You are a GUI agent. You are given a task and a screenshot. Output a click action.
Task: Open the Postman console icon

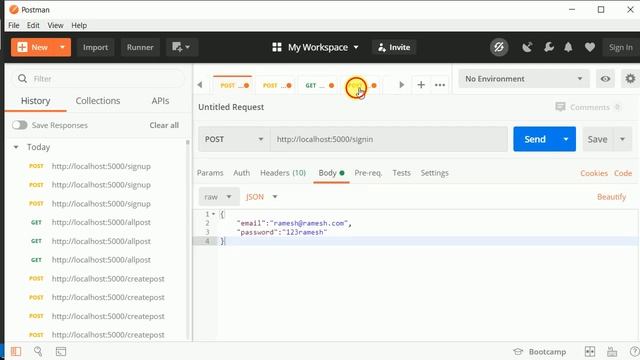pyautogui.click(x=61, y=351)
